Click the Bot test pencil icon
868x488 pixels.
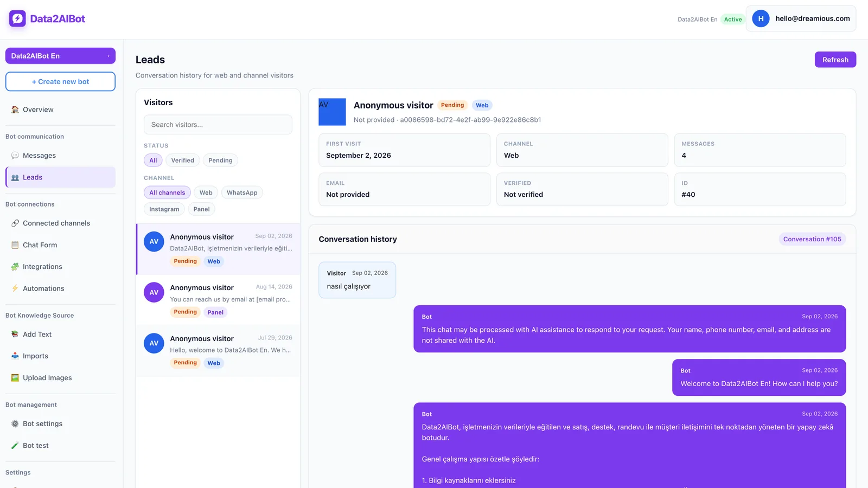pos(15,446)
